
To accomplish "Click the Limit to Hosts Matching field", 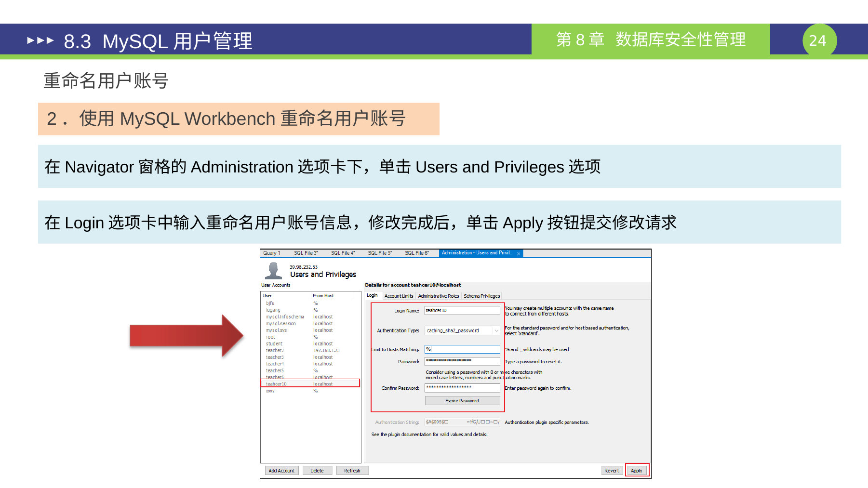I will pos(462,349).
